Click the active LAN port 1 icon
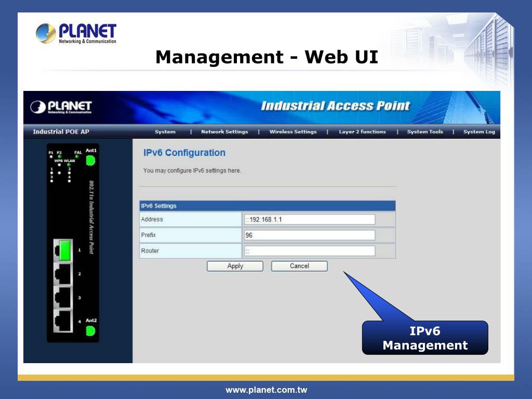Screen dimensions: 532x399 63,251
